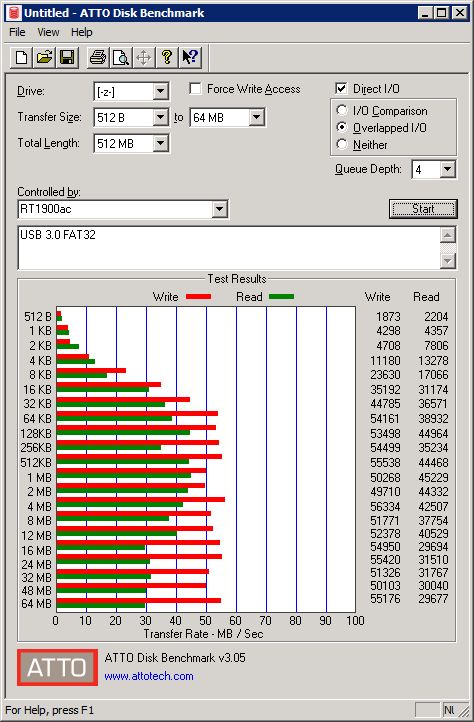Click the four-arrow move toolbar icon
This screenshot has width=474, height=722.
point(144,58)
